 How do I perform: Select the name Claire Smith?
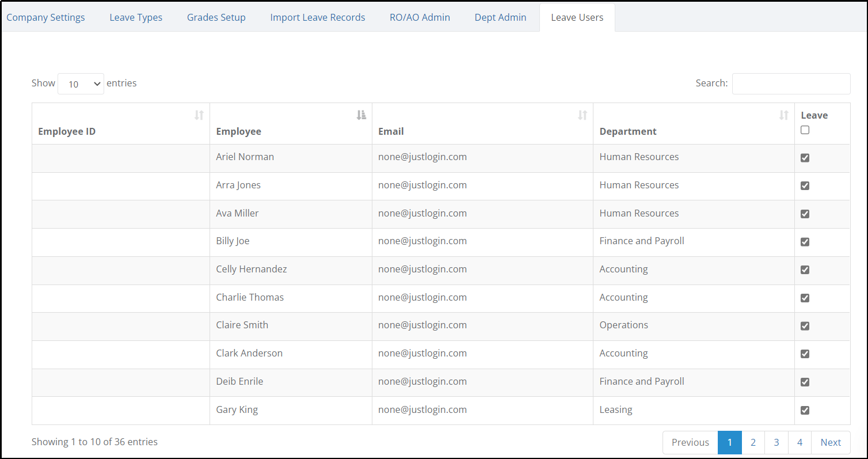click(242, 325)
